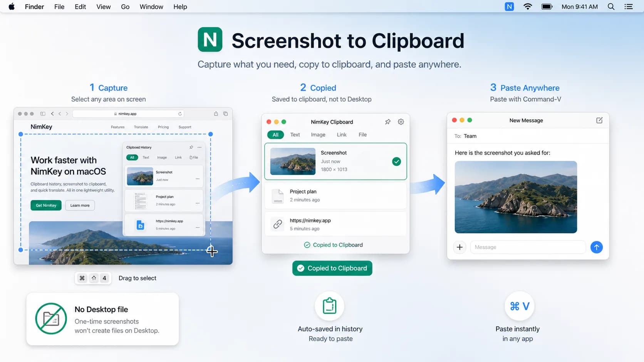Open NimKey Clipboard settings gear
Screen dimensions: 644x362
click(401, 122)
